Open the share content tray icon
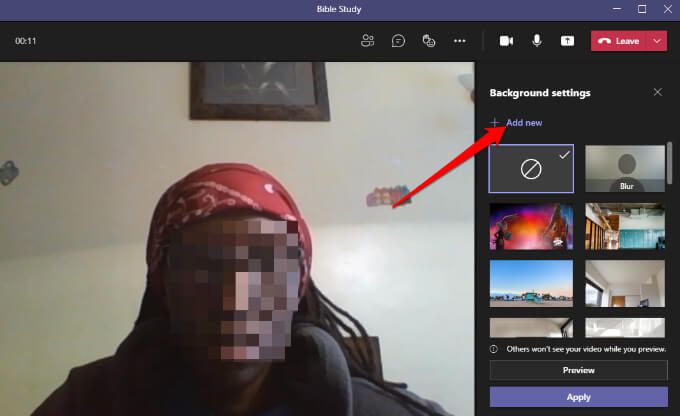The width and height of the screenshot is (680, 416). pyautogui.click(x=567, y=41)
